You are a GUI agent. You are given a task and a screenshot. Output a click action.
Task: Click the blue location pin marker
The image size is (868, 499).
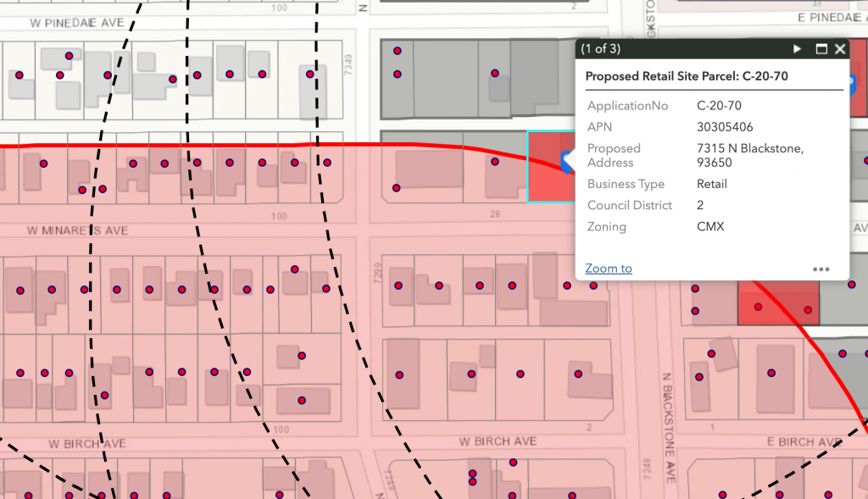tap(566, 158)
